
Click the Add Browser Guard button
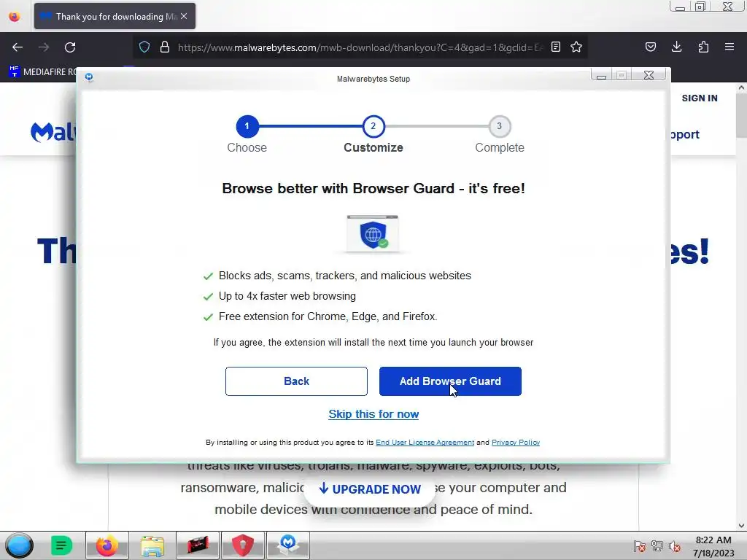tap(450, 381)
